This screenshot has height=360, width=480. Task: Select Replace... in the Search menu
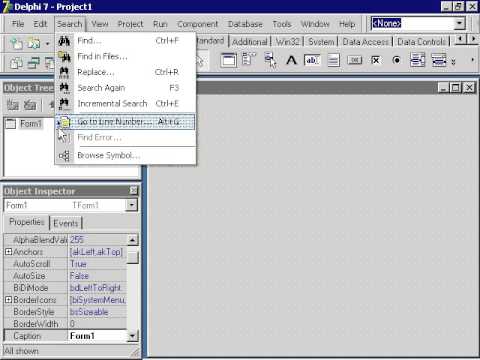pos(126,72)
